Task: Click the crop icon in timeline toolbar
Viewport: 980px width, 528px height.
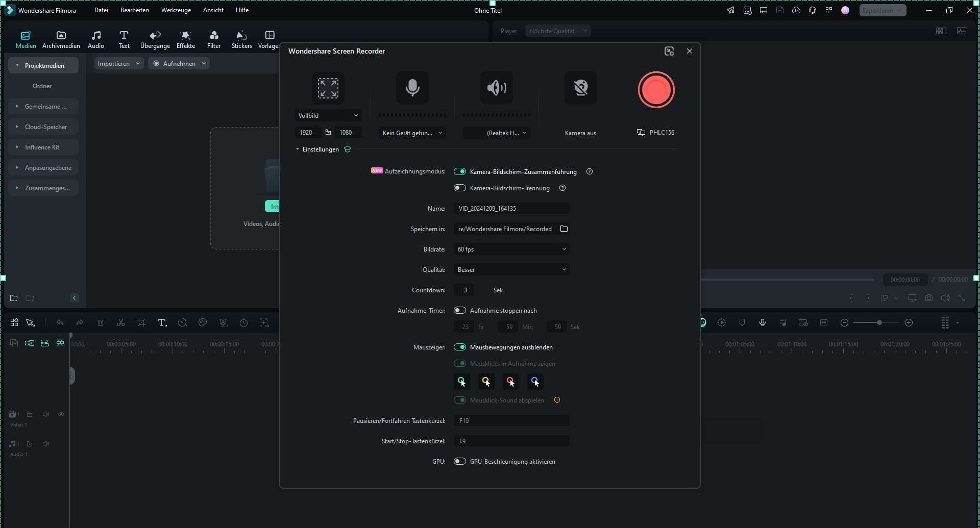Action: (x=141, y=322)
